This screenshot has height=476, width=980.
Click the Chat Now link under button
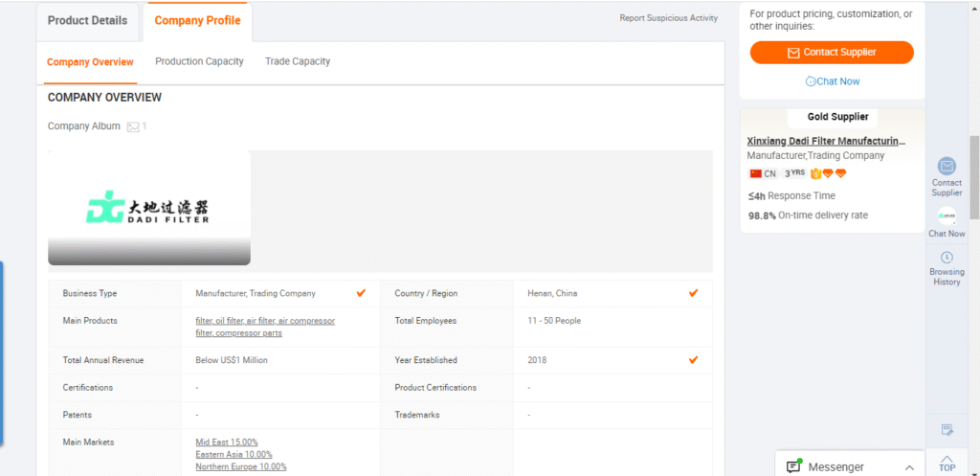pyautogui.click(x=832, y=81)
